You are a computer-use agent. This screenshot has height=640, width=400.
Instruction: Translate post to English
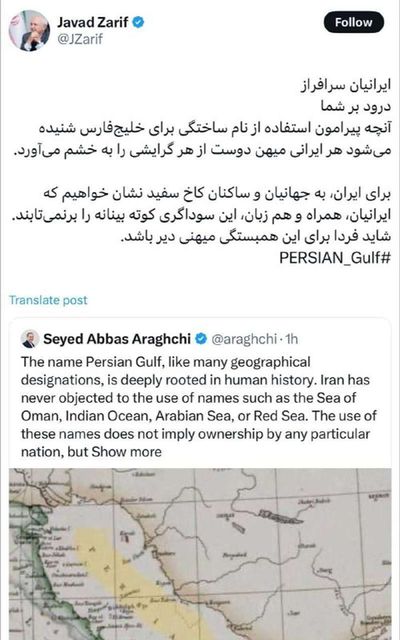pos(48,300)
